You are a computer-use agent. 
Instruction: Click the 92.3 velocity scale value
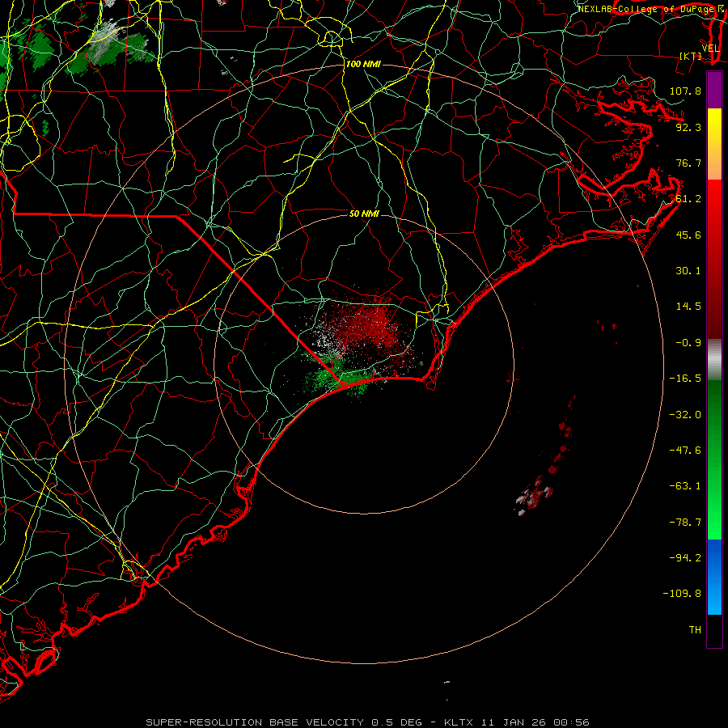click(688, 127)
